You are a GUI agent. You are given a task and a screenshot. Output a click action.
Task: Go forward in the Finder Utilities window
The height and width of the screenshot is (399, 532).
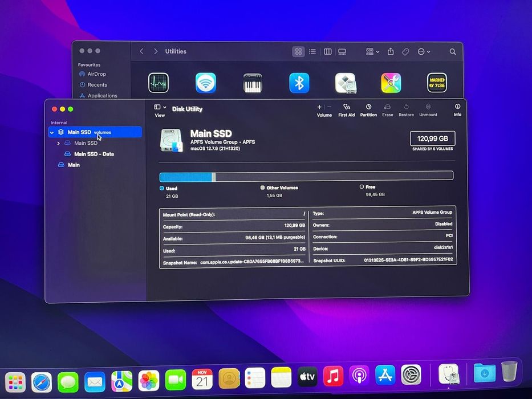[156, 51]
